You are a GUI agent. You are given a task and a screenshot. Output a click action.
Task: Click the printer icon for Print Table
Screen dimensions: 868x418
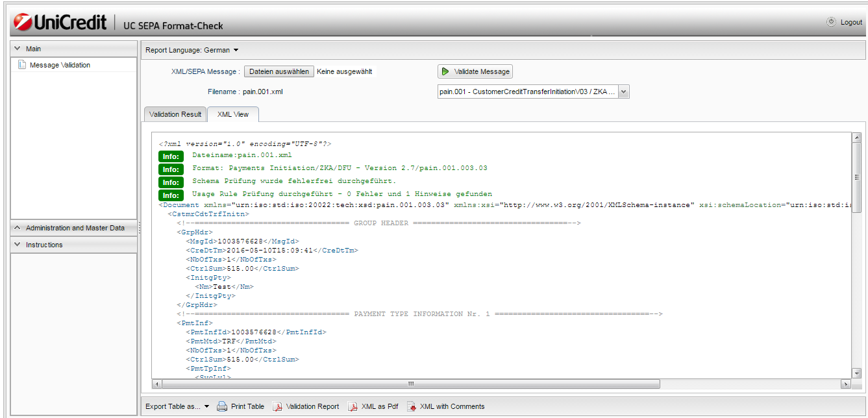coord(222,406)
